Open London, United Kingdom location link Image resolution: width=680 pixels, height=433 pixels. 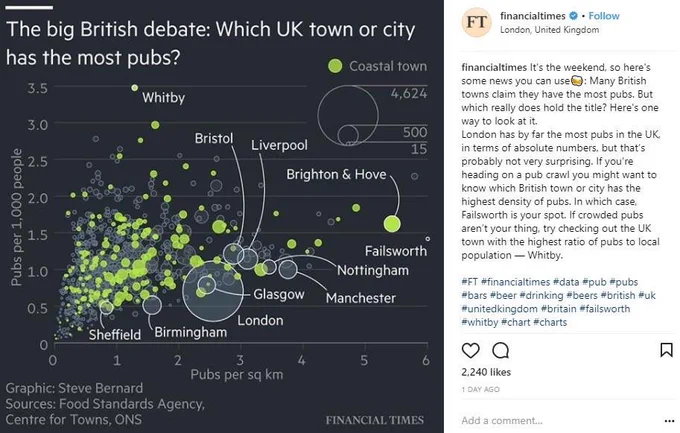pos(549,30)
